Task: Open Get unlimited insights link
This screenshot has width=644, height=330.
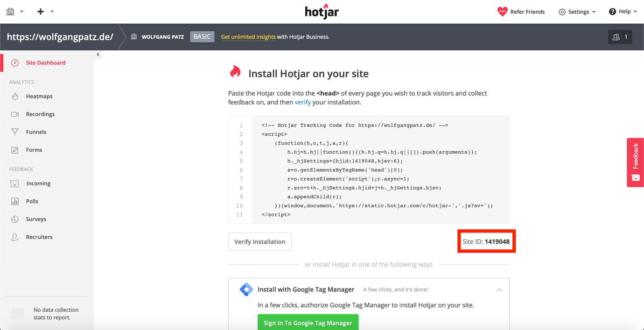Action: (248, 37)
